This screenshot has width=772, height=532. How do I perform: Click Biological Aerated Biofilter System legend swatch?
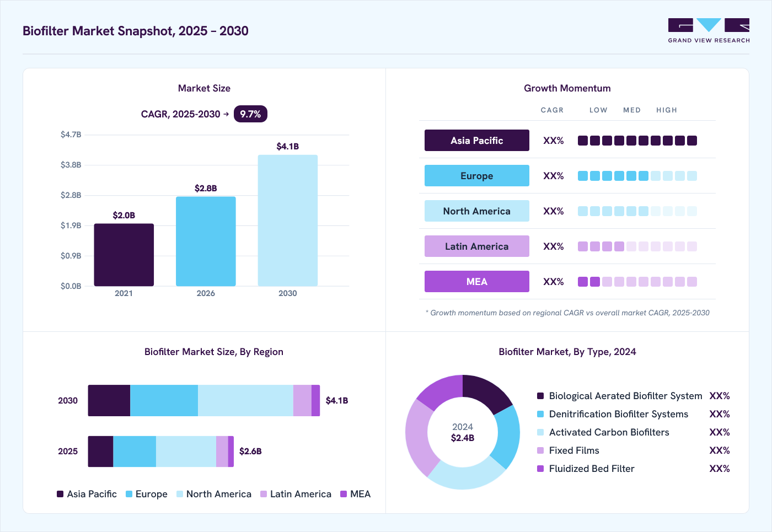pyautogui.click(x=540, y=396)
